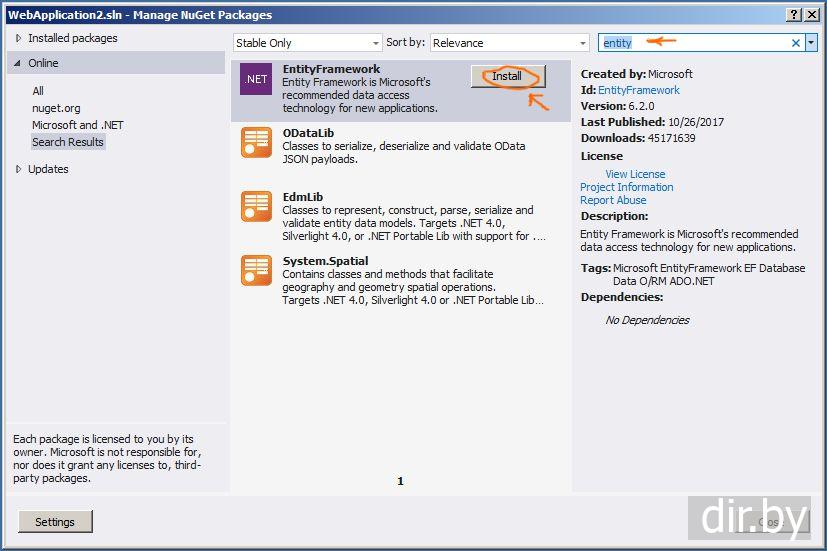Open the Project Information link
Screen dimensions: 827x551
(627, 187)
